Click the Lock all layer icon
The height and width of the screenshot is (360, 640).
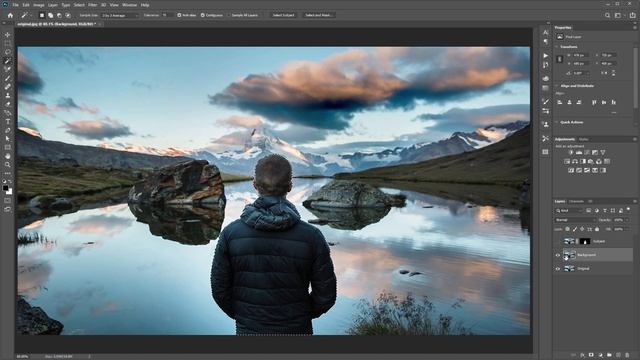[597, 229]
